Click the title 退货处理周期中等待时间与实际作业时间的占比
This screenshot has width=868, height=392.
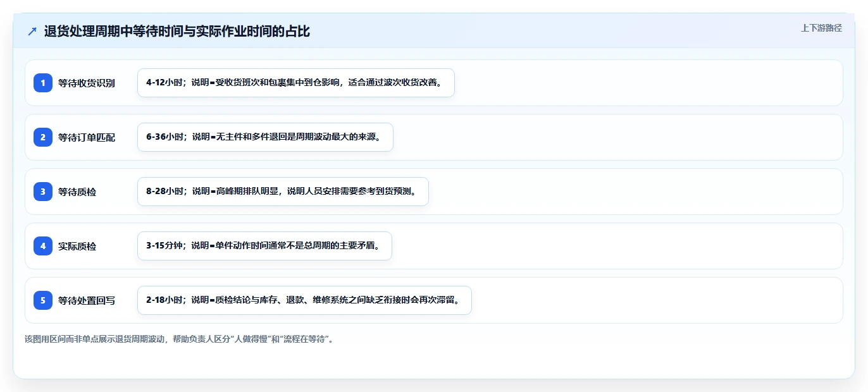[x=177, y=32]
